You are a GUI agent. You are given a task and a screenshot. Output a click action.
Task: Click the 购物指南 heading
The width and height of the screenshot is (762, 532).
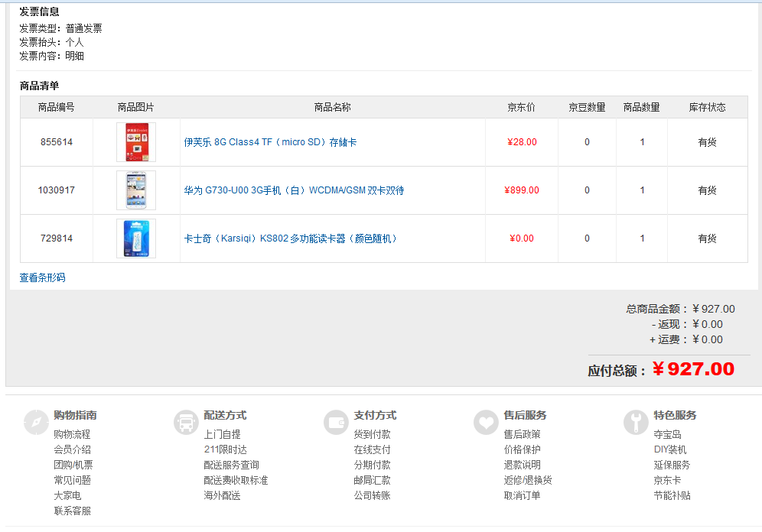pos(75,415)
